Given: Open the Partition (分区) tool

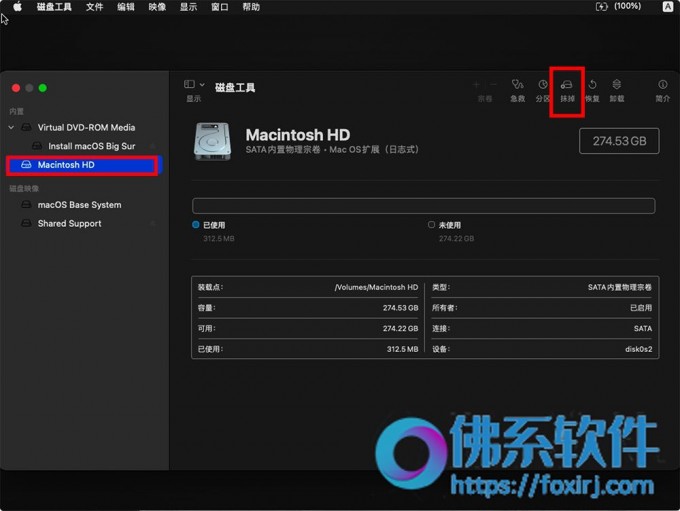Looking at the screenshot, I should (543, 84).
